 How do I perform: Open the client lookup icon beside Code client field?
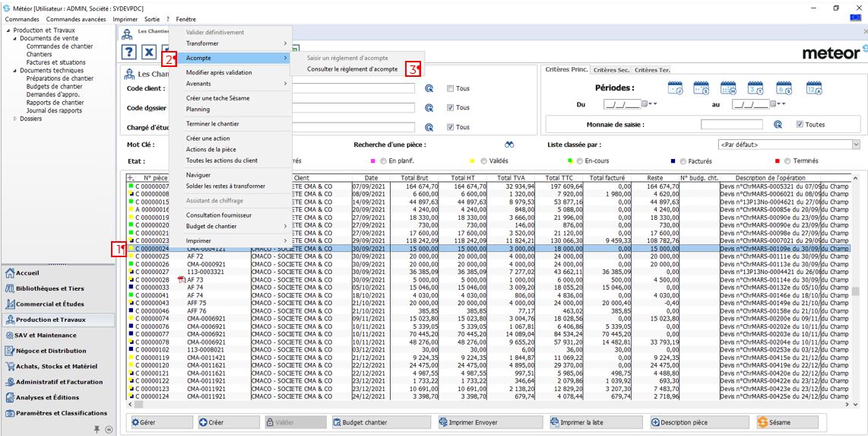[429, 88]
